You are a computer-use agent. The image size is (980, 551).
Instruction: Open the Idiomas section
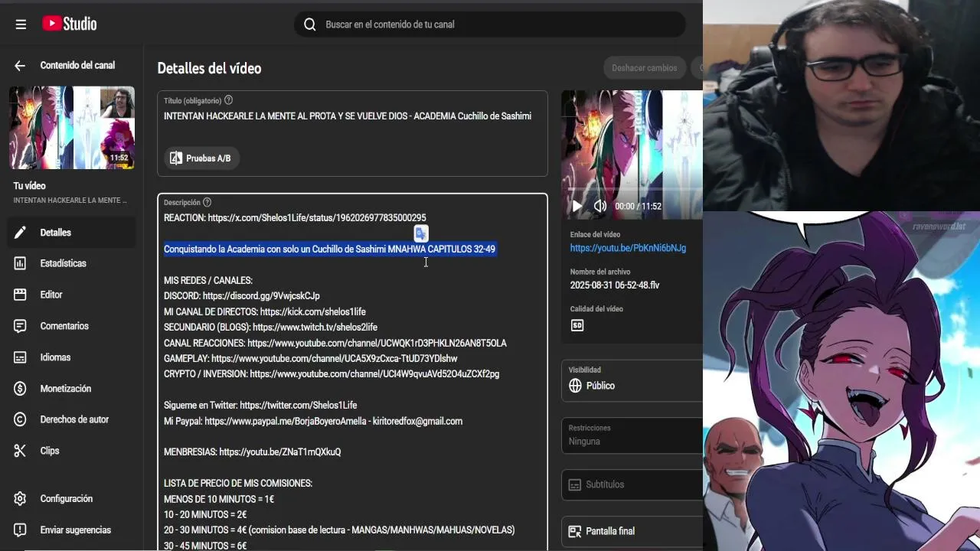(x=71, y=357)
